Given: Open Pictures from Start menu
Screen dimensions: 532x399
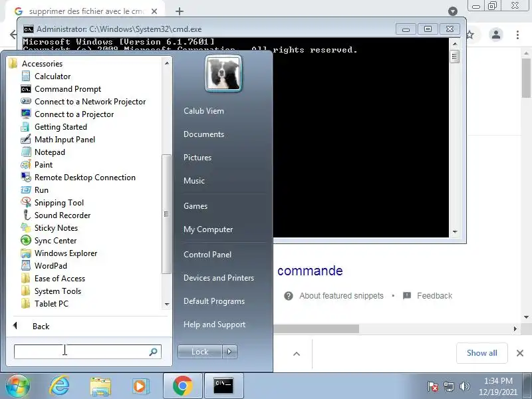Looking at the screenshot, I should pos(198,158).
